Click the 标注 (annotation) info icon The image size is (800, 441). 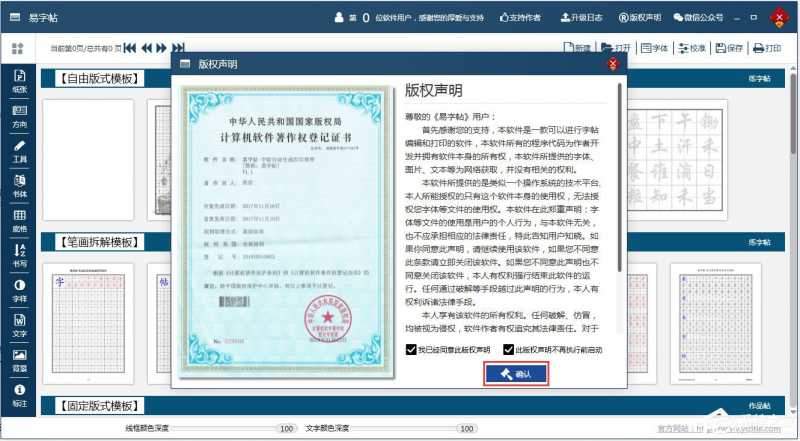(x=19, y=394)
